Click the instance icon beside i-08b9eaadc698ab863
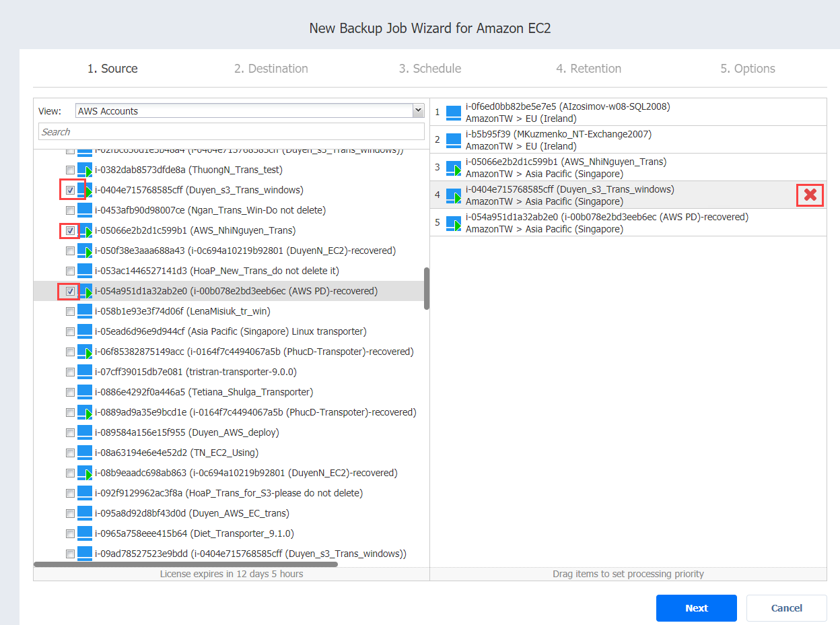840x625 pixels. point(85,473)
